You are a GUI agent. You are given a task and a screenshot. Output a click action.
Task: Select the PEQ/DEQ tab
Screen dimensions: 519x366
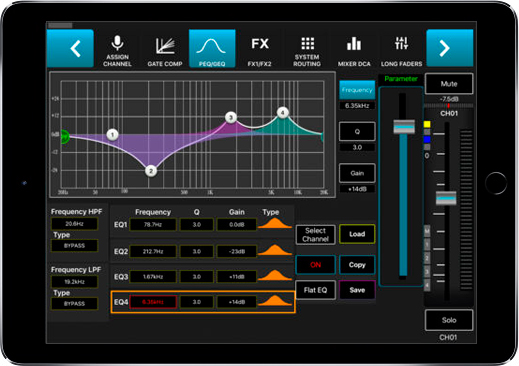point(212,49)
